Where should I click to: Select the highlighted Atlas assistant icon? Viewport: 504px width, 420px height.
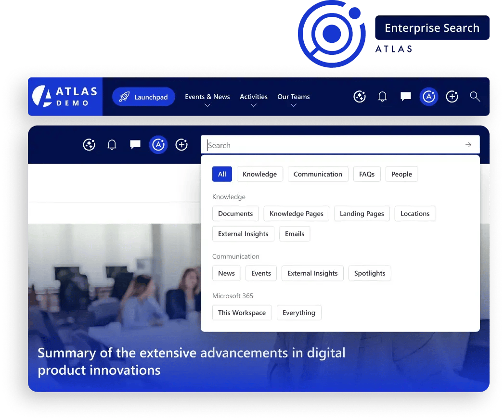click(x=428, y=96)
